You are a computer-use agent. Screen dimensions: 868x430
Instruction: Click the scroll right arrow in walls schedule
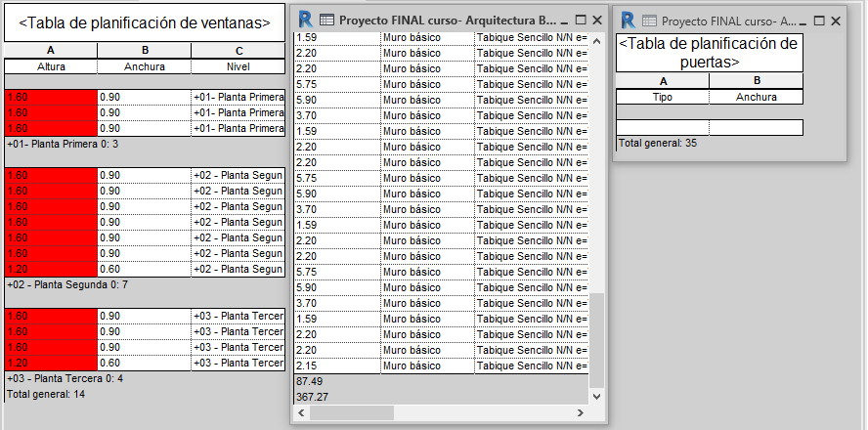(x=581, y=412)
